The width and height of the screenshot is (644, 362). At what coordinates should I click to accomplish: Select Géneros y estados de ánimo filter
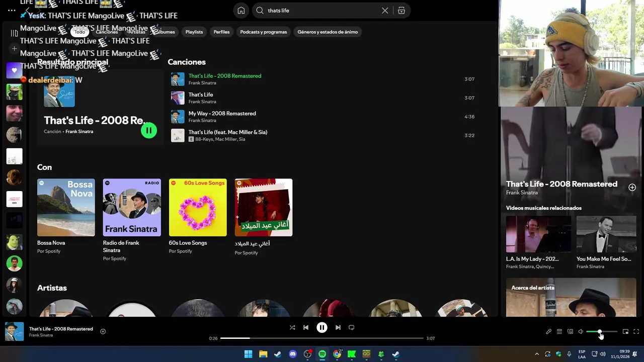[328, 32]
